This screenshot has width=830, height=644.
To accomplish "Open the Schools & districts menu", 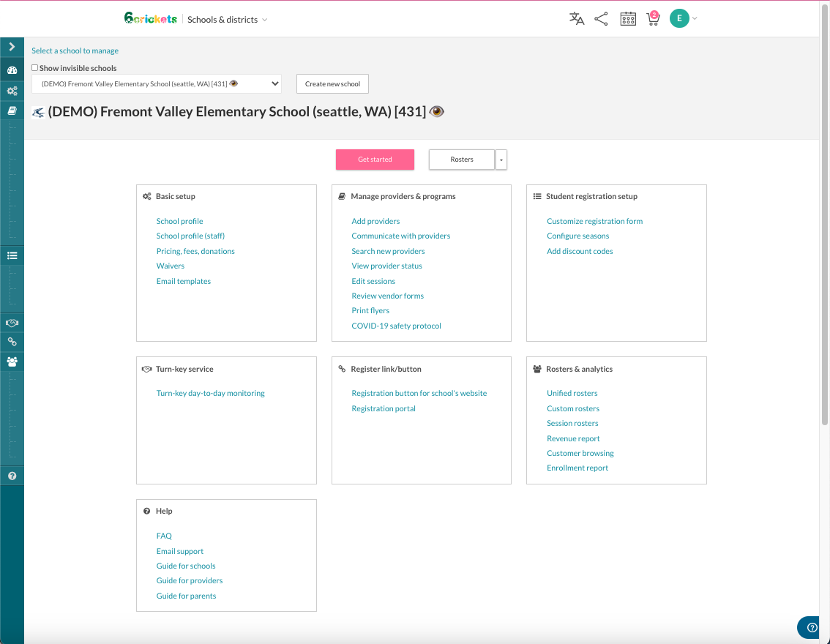I will click(x=227, y=20).
